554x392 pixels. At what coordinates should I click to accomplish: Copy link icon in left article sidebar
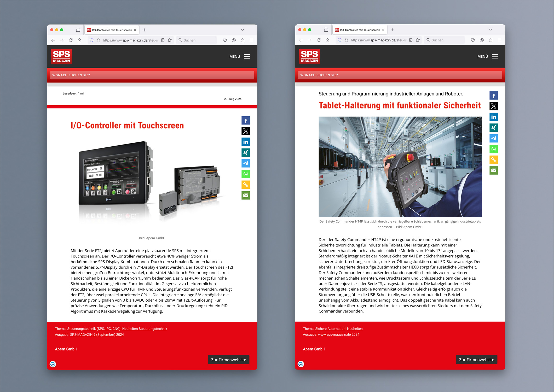[x=245, y=185]
